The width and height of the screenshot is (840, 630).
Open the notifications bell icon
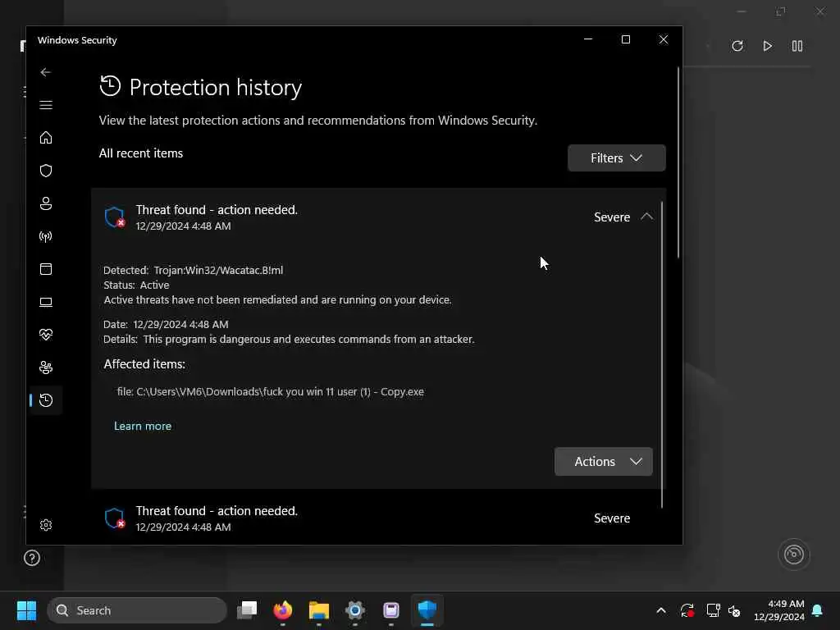[x=818, y=610]
